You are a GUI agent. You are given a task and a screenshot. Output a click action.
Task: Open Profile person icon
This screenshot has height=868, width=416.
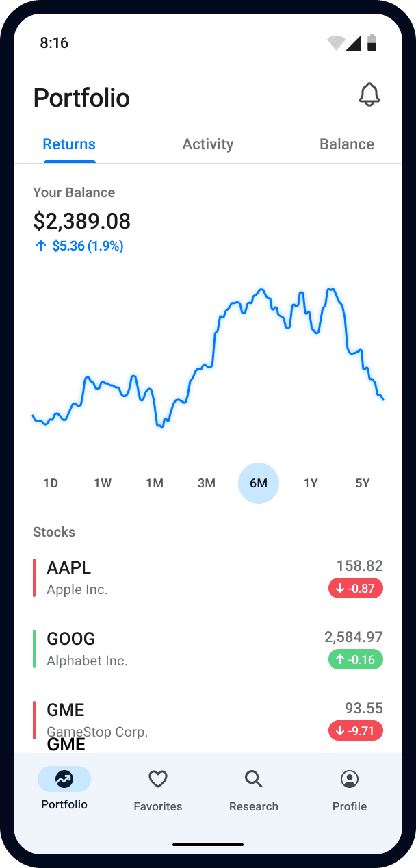pyautogui.click(x=350, y=779)
